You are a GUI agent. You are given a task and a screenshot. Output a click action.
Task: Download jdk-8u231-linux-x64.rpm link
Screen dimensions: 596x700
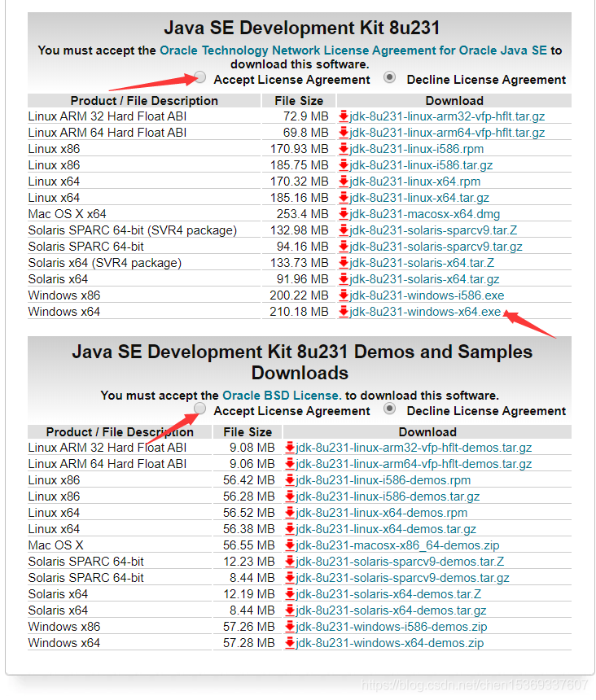tap(414, 182)
